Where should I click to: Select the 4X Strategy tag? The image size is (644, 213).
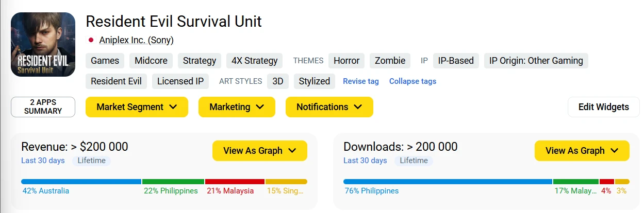click(254, 61)
